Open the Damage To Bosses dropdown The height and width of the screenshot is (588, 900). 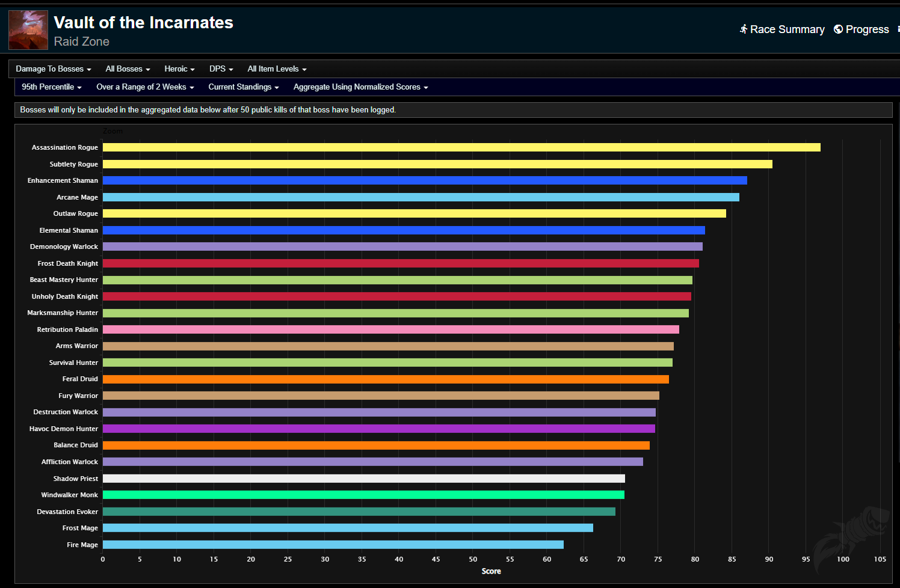click(x=53, y=69)
